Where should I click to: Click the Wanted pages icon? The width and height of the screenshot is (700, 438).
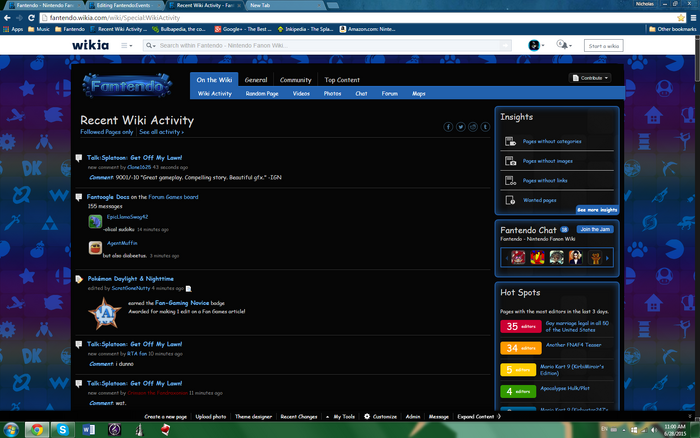point(510,200)
